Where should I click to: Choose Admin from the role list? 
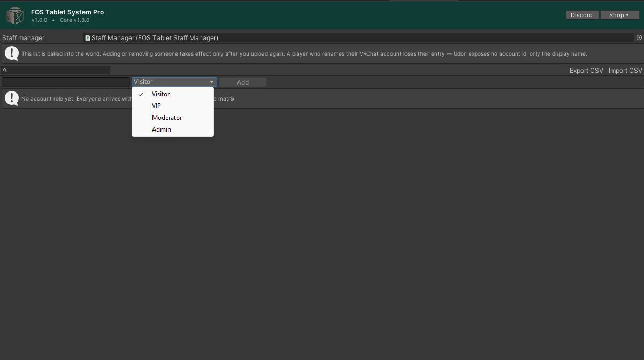(173, 129)
